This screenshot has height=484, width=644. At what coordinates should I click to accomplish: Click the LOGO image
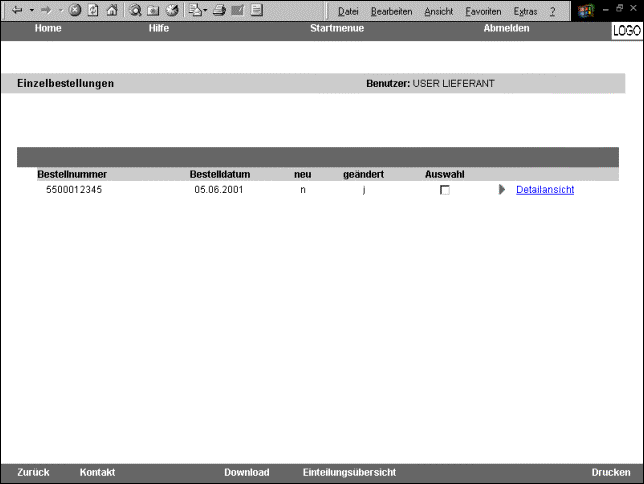pyautogui.click(x=627, y=31)
